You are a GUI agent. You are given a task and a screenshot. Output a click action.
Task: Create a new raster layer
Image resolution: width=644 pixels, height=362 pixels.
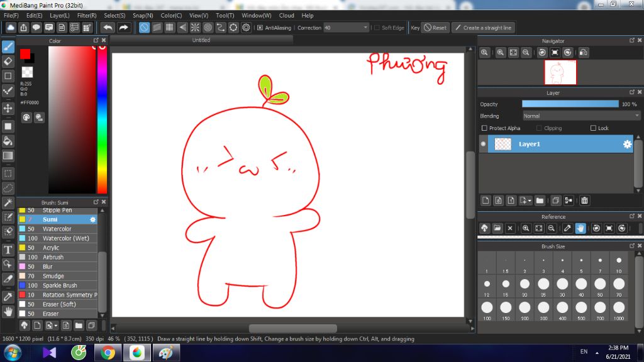tap(486, 200)
